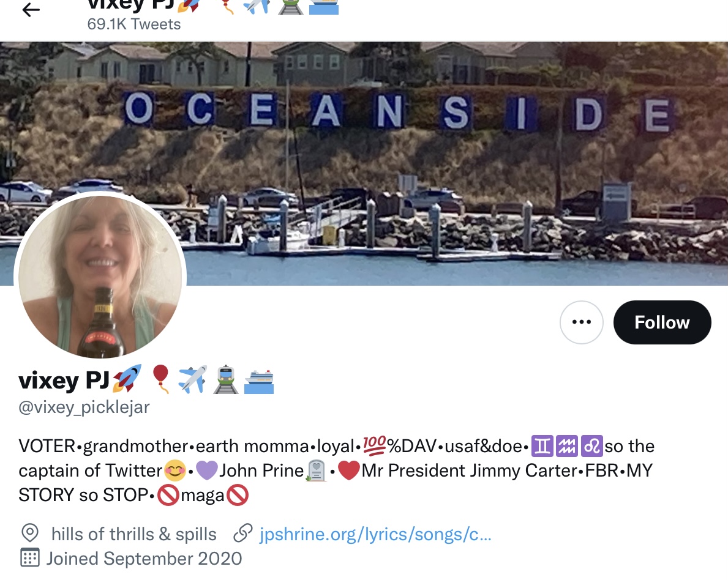Click the rocket emoji in profile name
The image size is (728, 580).
coord(127,379)
